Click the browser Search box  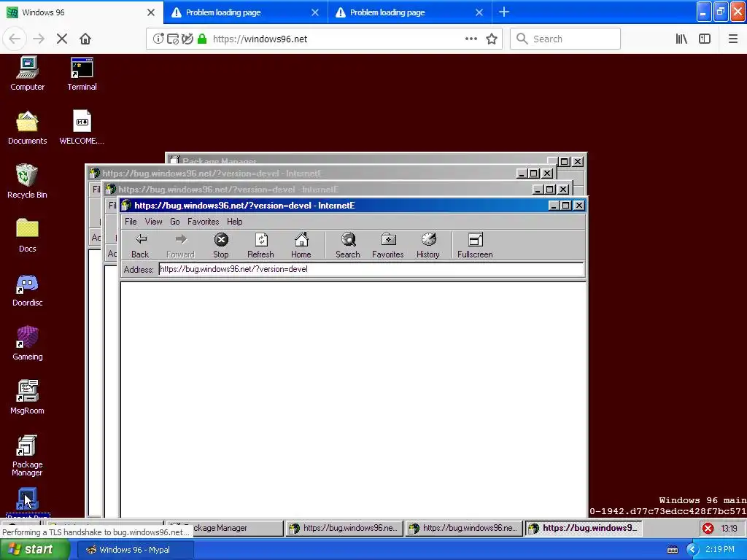coord(565,39)
